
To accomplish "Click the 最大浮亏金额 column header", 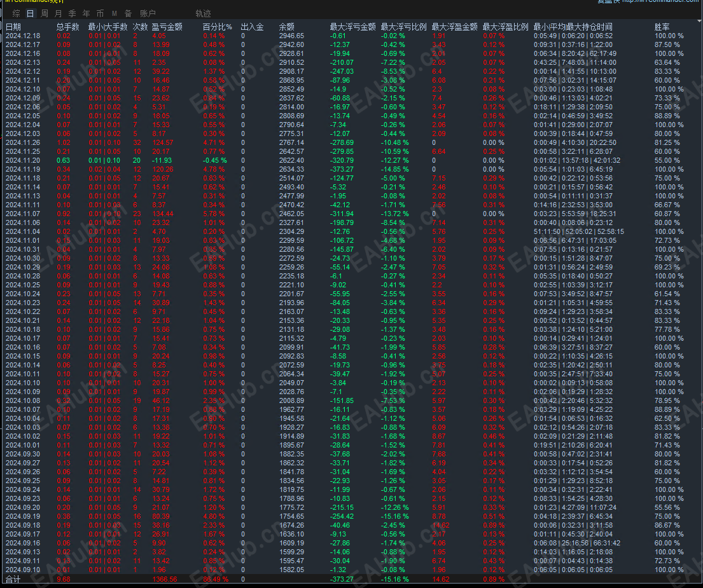I will click(353, 27).
